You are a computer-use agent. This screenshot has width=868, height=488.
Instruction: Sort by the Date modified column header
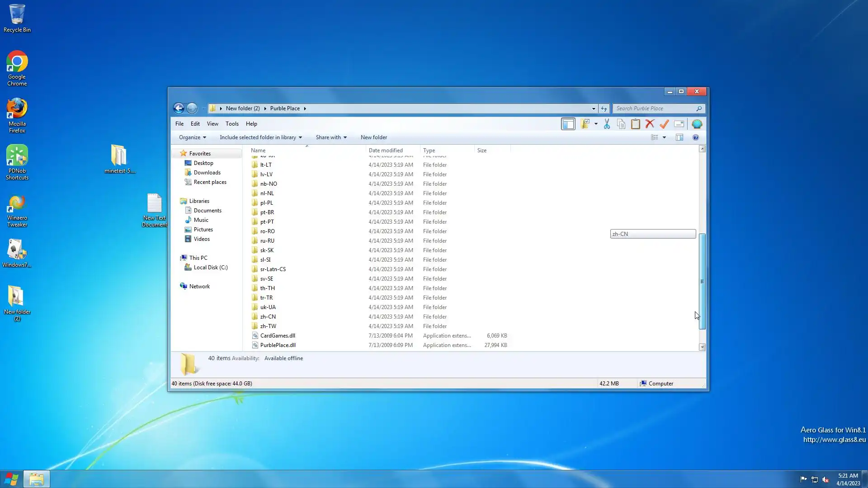point(386,150)
